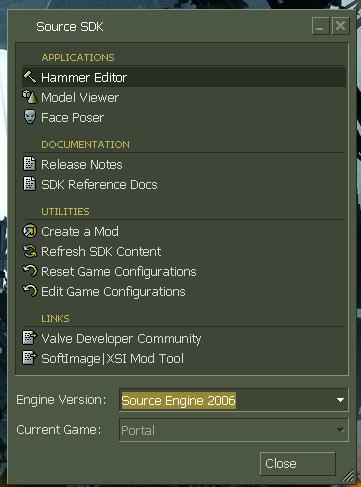Viewport: 361px width, 487px height.
Task: Launch Hammer Editor from the applications list
Action: pyautogui.click(x=184, y=77)
